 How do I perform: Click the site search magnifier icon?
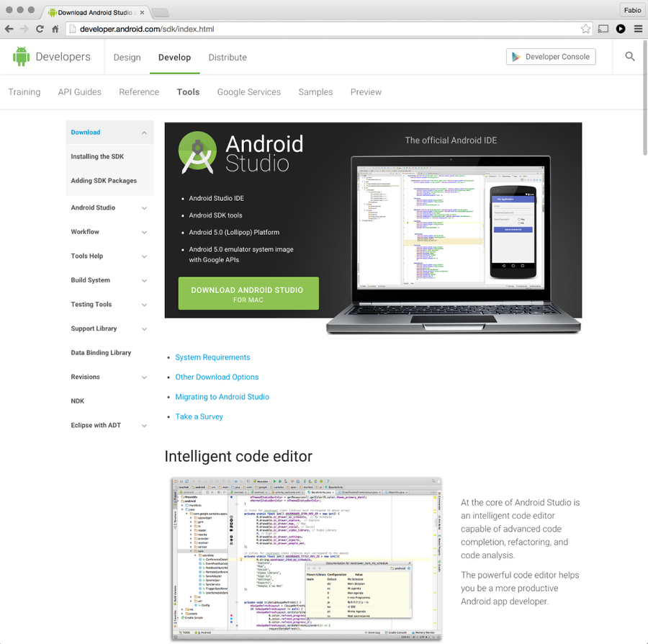(x=630, y=57)
